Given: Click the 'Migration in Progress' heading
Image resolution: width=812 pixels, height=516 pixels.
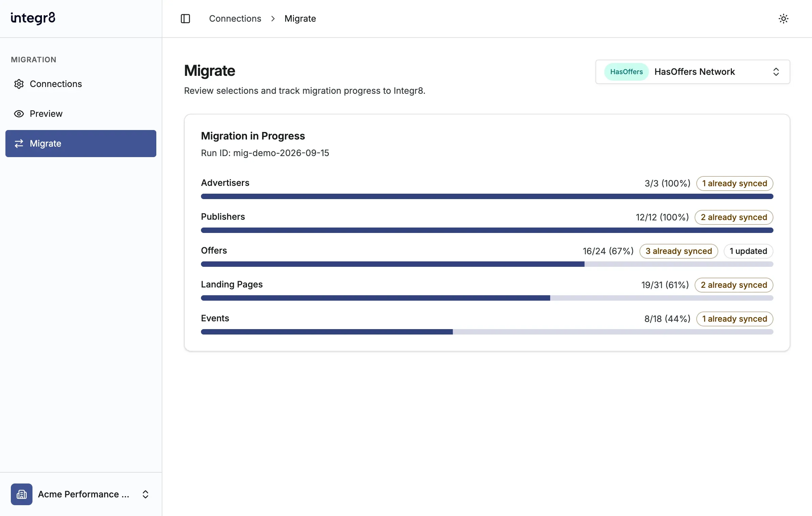Looking at the screenshot, I should [253, 136].
